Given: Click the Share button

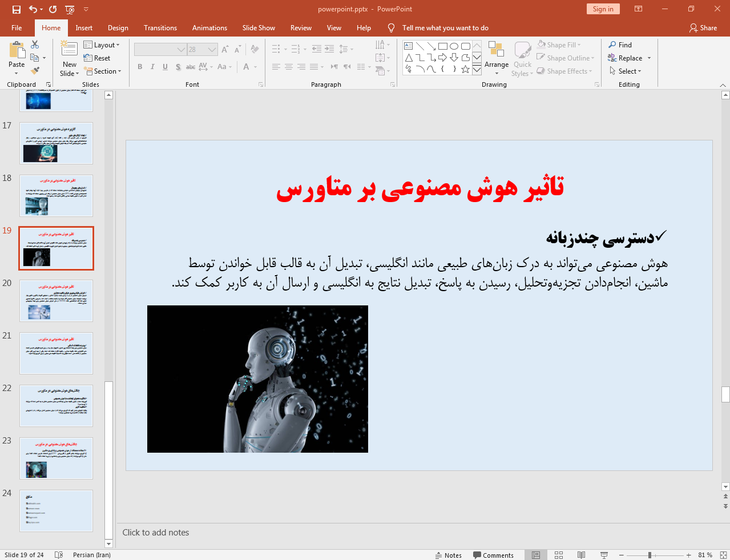Looking at the screenshot, I should point(703,28).
